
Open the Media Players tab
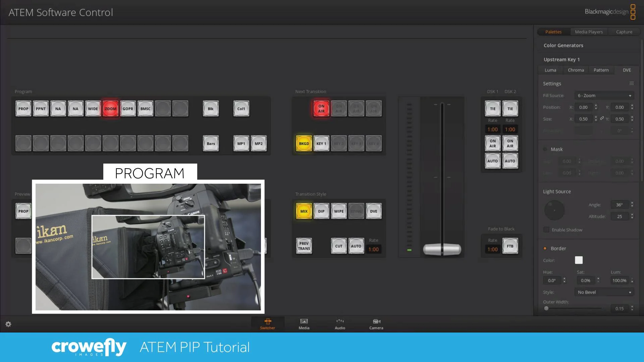(589, 32)
